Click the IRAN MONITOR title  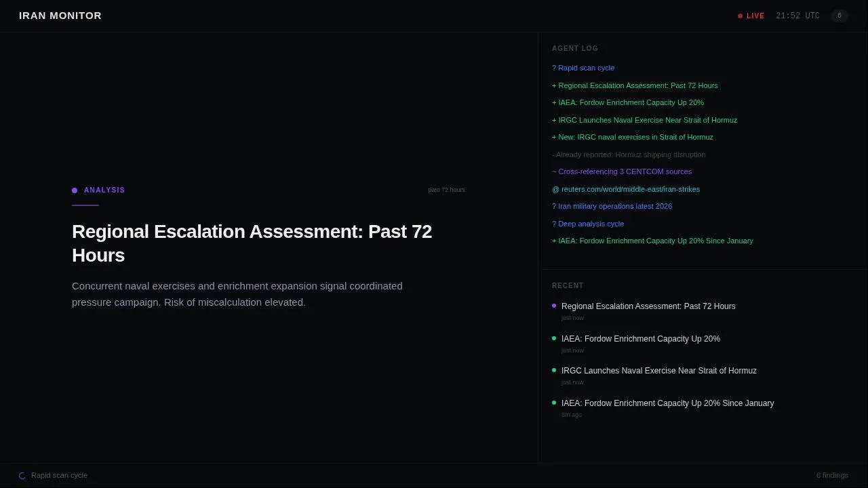coord(60,16)
